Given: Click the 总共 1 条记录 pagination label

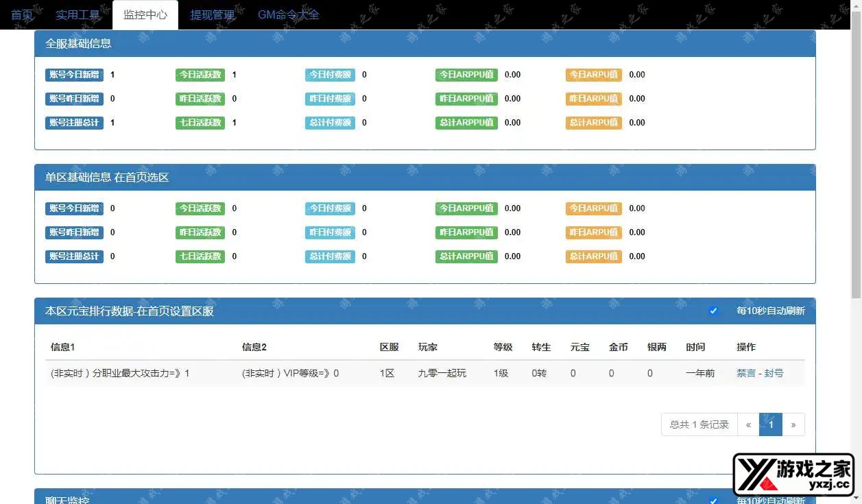Looking at the screenshot, I should pyautogui.click(x=699, y=424).
